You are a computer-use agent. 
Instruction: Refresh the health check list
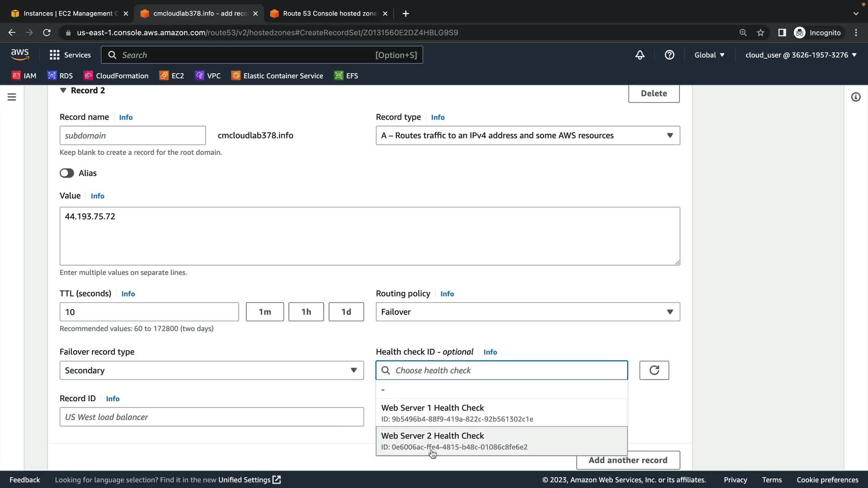tap(654, 370)
